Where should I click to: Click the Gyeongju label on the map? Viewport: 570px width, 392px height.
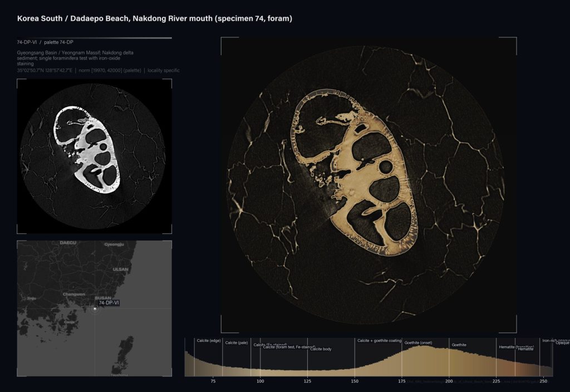(114, 244)
